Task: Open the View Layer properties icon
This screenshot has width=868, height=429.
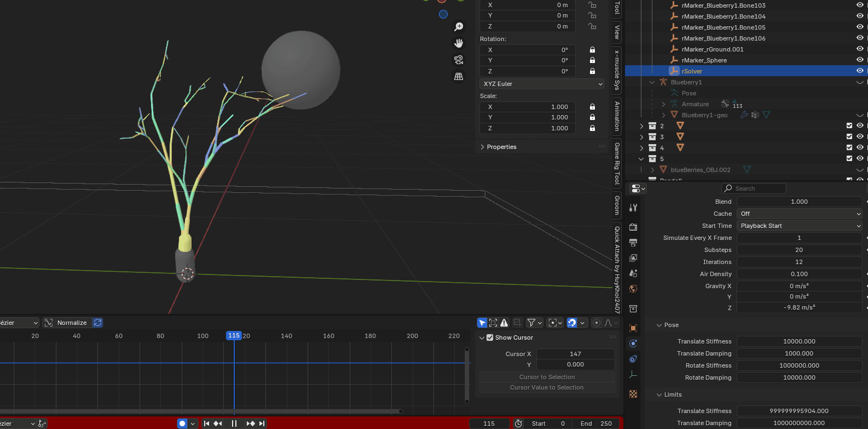Action: (633, 258)
